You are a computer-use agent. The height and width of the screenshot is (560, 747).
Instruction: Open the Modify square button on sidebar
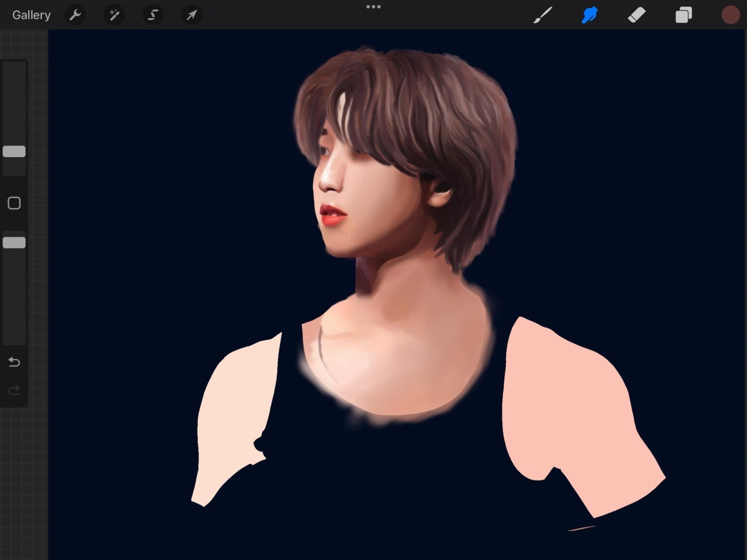(14, 203)
